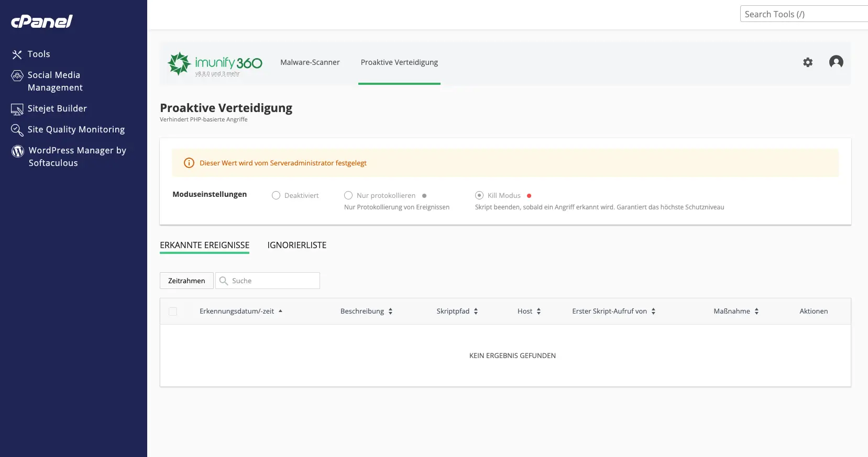
Task: Tick the select-all checkbox in table header
Action: [173, 311]
